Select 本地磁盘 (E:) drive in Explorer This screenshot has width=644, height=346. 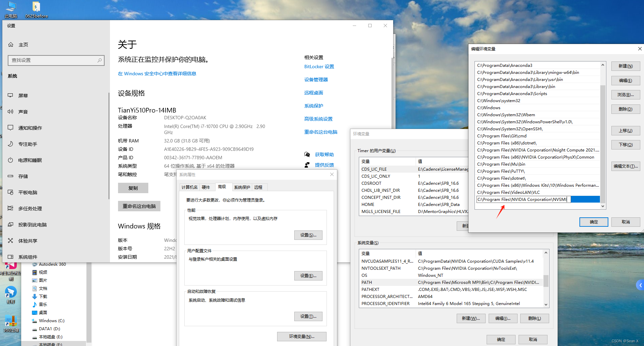(47, 337)
